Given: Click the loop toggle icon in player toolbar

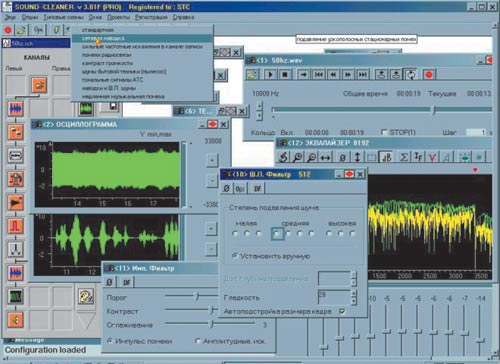Looking at the screenshot, I should pyautogui.click(x=411, y=74).
